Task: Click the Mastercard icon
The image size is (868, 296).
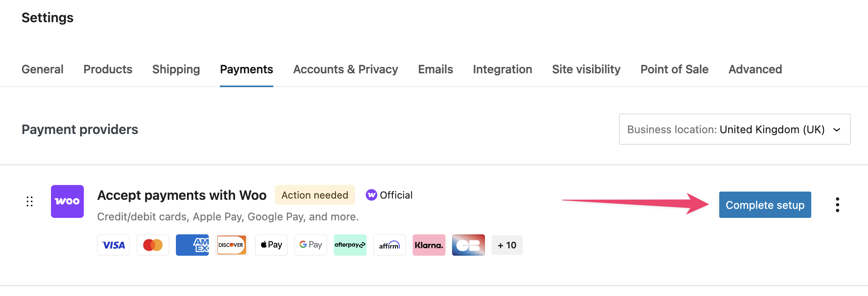Action: 153,245
